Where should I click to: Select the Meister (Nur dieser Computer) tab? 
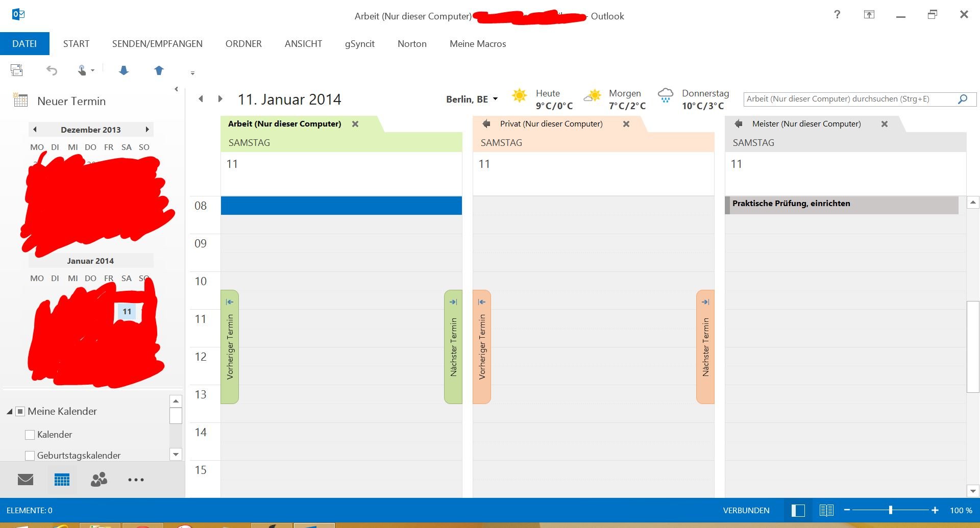click(806, 124)
